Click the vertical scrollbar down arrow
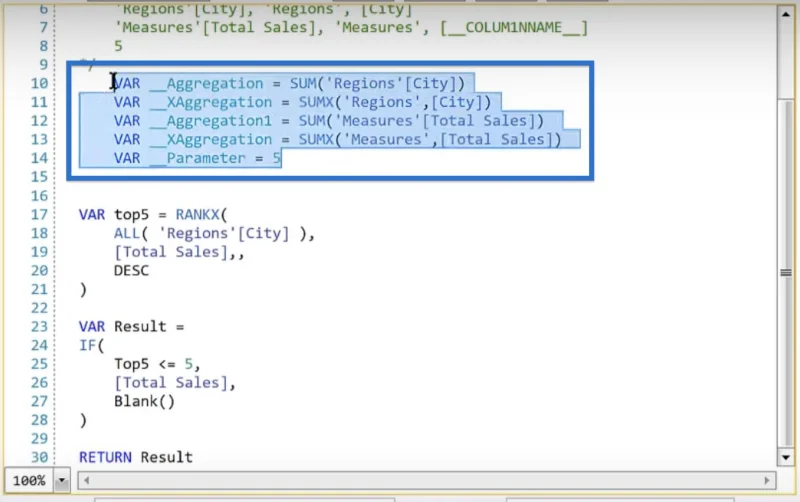 [786, 457]
